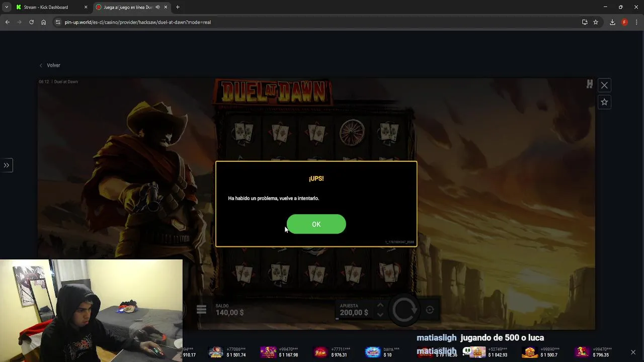Switch to the Stream - Kick Dashboard tab

pyautogui.click(x=46, y=8)
